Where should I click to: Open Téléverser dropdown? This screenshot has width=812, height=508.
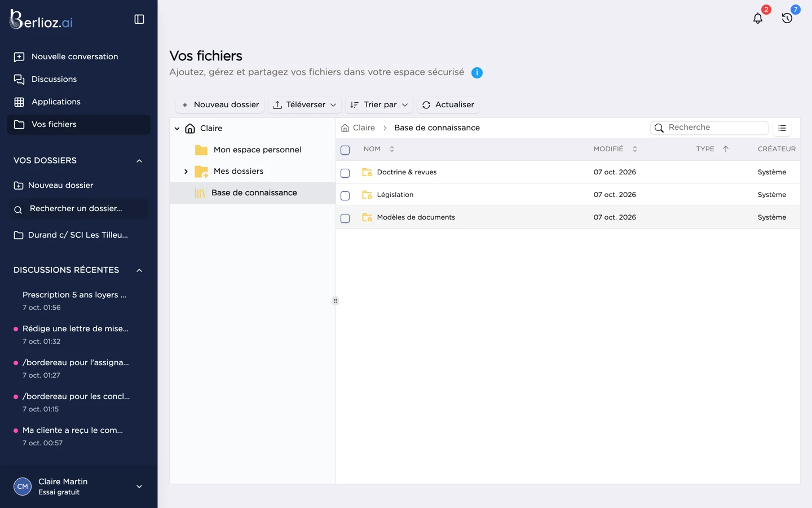click(304, 105)
